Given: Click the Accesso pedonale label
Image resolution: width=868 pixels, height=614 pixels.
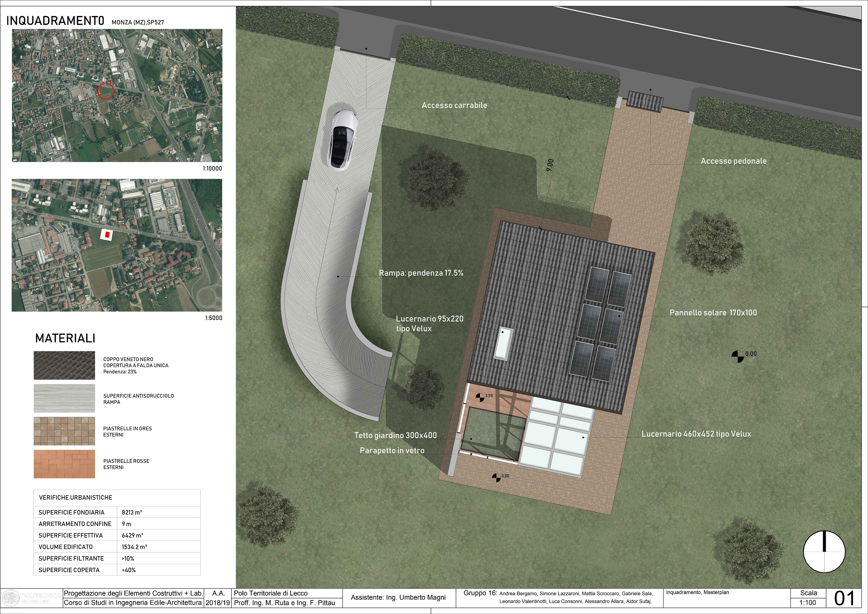Looking at the screenshot, I should [734, 161].
